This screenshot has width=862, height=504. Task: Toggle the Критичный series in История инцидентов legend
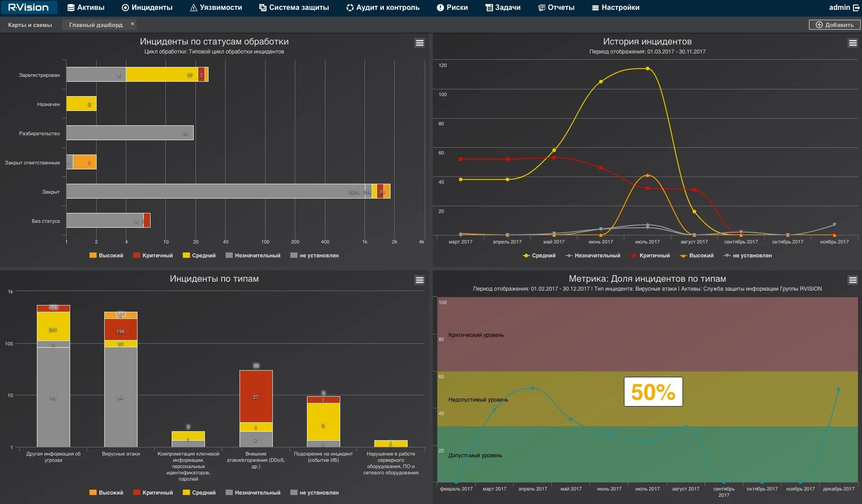[x=650, y=256]
